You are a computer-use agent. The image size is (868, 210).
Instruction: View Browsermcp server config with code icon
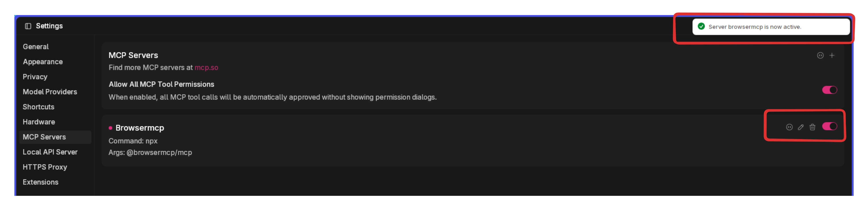[x=789, y=127]
